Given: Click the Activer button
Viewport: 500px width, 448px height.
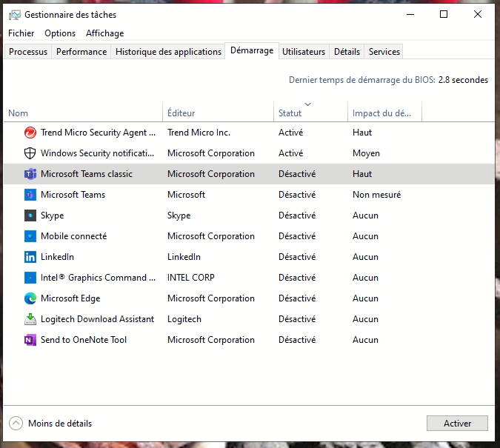Looking at the screenshot, I should click(457, 423).
